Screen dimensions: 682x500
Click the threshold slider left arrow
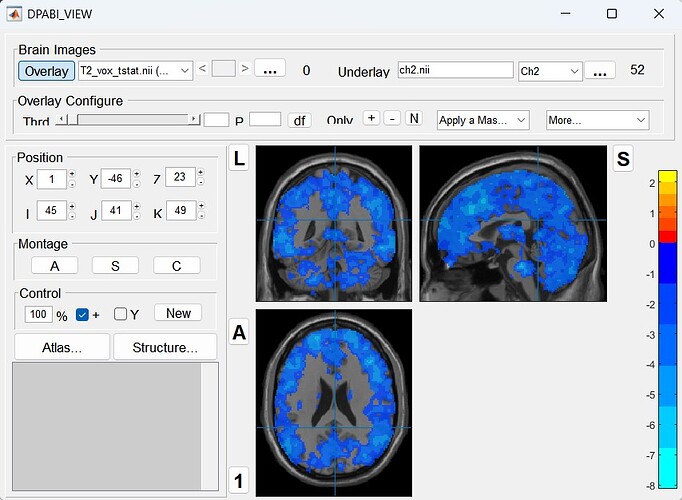[x=61, y=119]
